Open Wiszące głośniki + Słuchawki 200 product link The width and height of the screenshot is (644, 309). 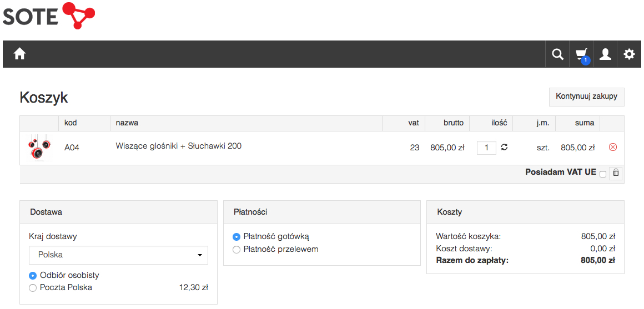(179, 146)
